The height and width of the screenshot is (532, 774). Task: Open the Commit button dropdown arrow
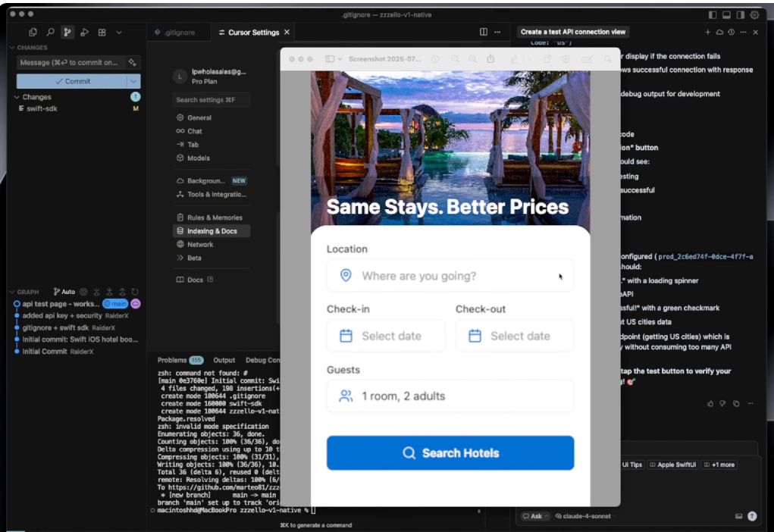tap(133, 81)
